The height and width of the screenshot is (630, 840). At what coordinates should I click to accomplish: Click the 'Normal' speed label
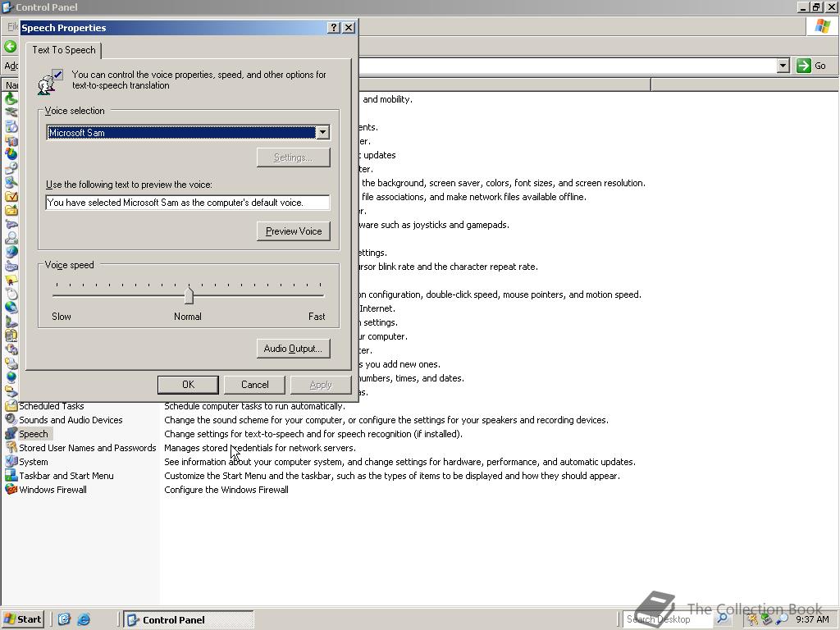[188, 317]
